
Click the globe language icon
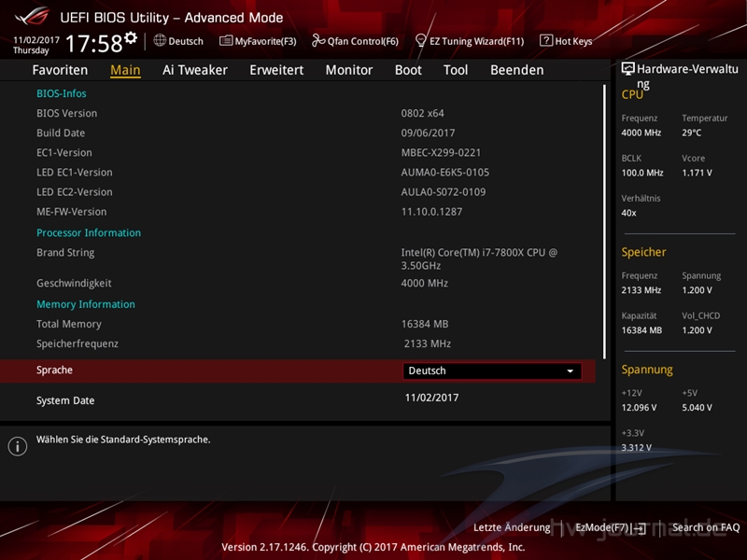(x=160, y=40)
